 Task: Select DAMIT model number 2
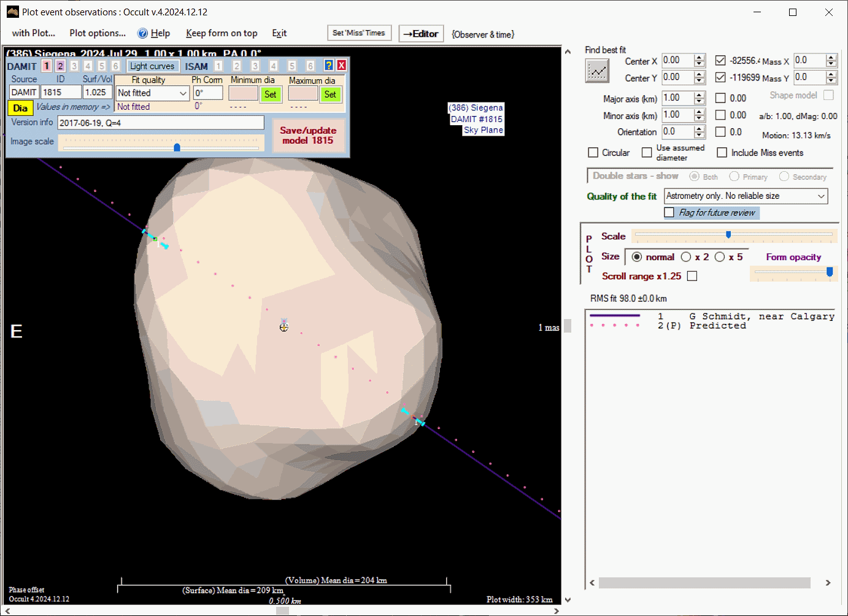(x=60, y=66)
